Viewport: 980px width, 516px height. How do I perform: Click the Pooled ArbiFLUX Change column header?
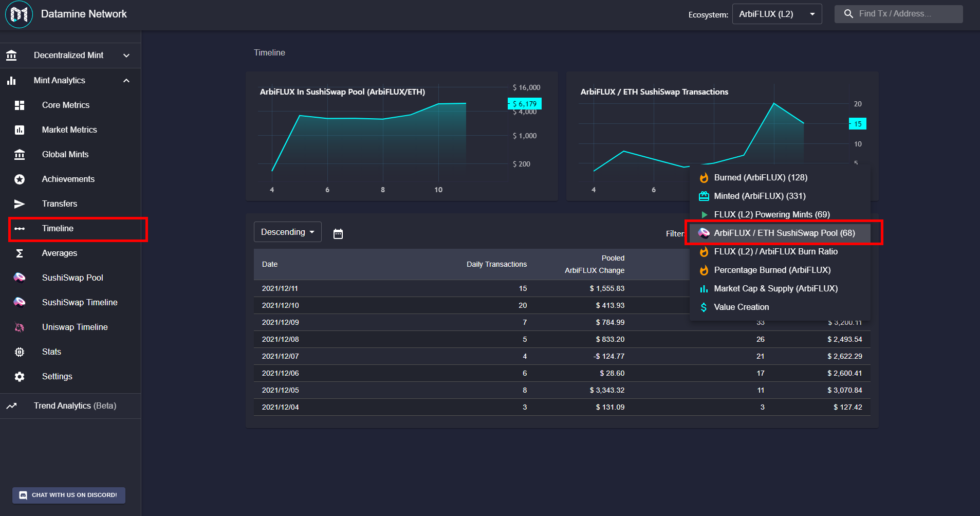pos(595,264)
